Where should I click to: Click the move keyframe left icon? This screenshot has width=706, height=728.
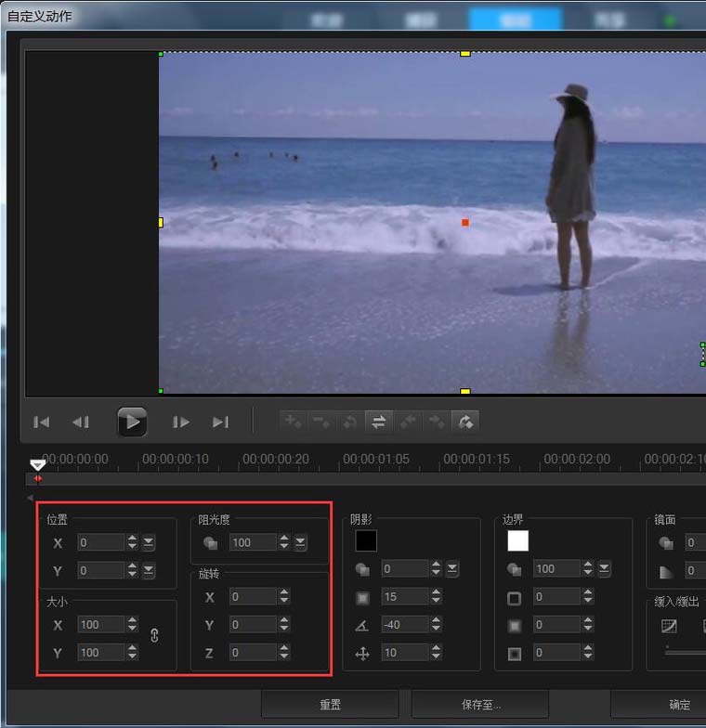(x=407, y=422)
